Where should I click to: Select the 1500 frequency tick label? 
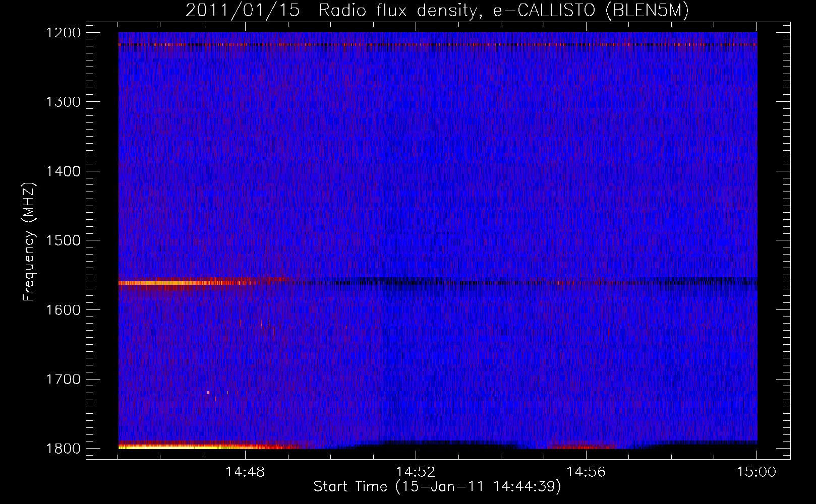coord(63,240)
